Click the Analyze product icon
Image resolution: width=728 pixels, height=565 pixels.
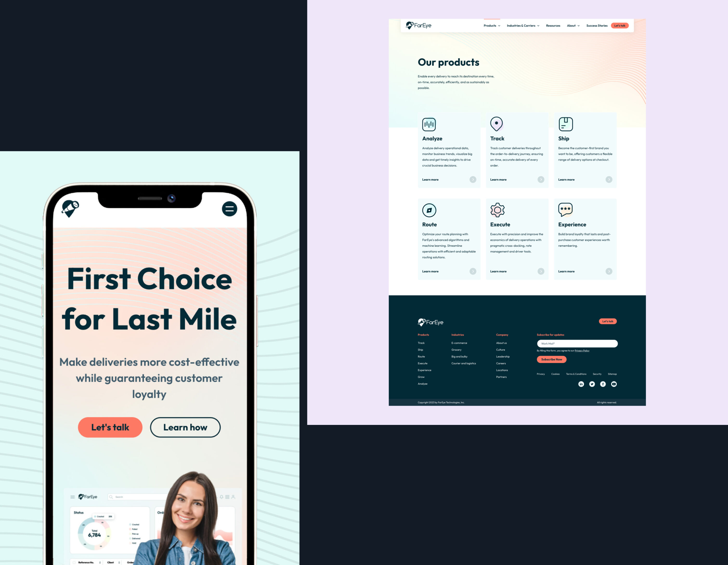[x=429, y=124]
